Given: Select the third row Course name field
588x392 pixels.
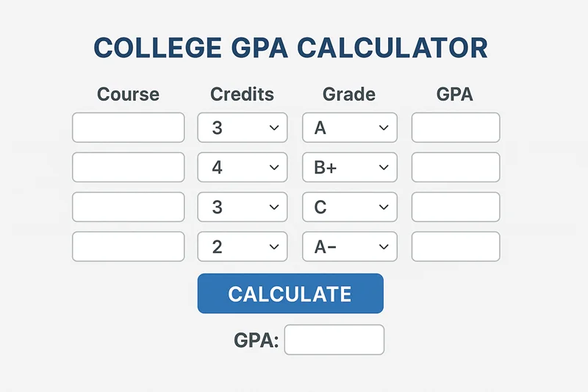Looking at the screenshot, I should [x=128, y=207].
